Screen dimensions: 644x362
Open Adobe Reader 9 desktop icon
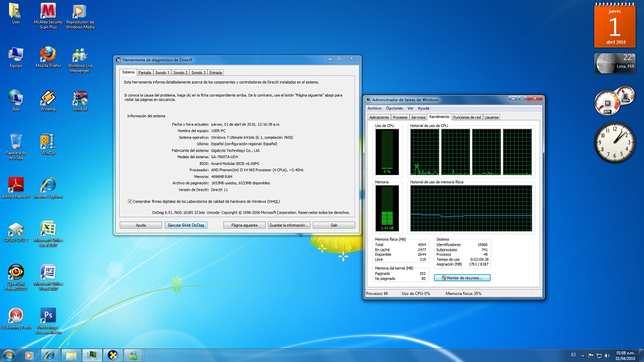pos(16,185)
